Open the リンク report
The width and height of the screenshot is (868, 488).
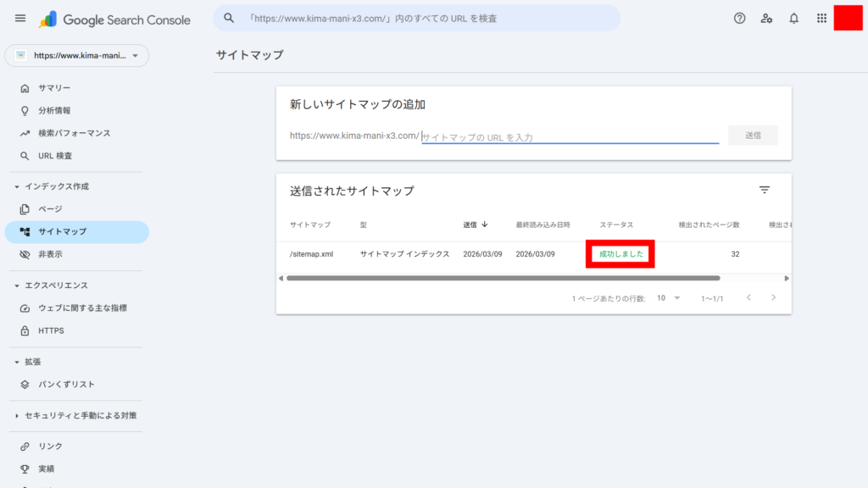47,446
